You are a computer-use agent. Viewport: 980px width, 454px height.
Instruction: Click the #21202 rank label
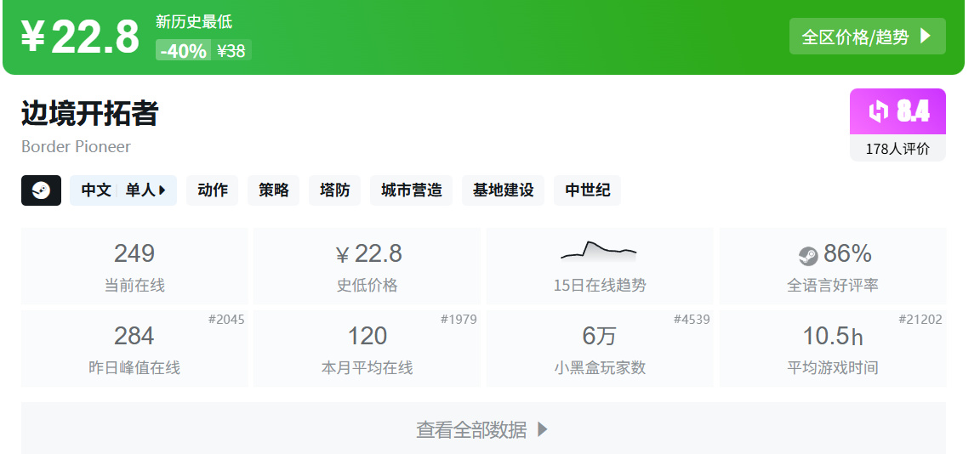tap(920, 320)
